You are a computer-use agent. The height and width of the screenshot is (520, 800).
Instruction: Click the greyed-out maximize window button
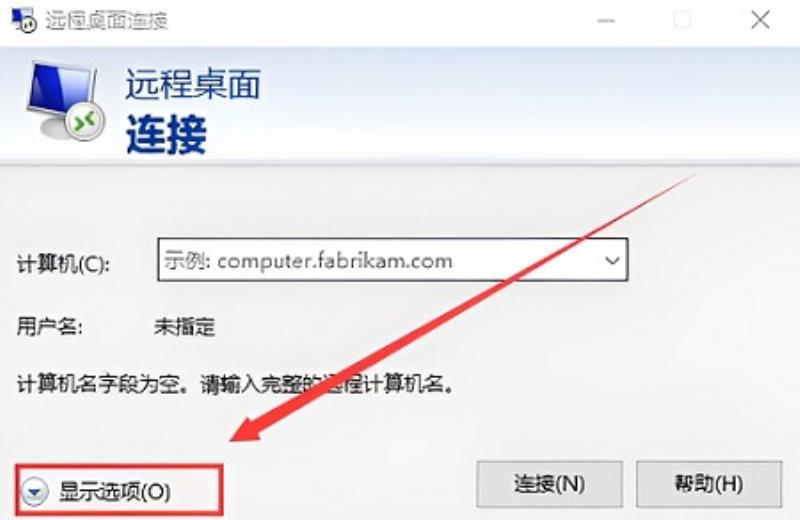683,20
